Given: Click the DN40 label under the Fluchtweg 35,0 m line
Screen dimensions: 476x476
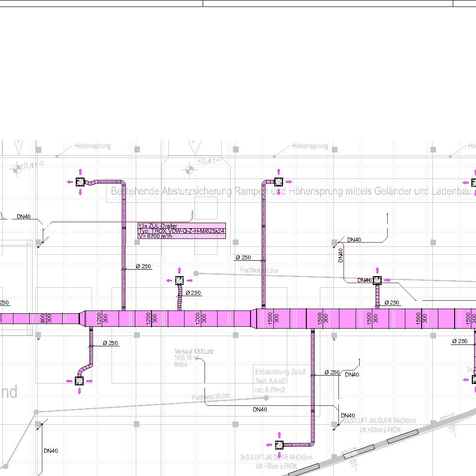Looking at the screenshot, I should (x=260, y=409).
